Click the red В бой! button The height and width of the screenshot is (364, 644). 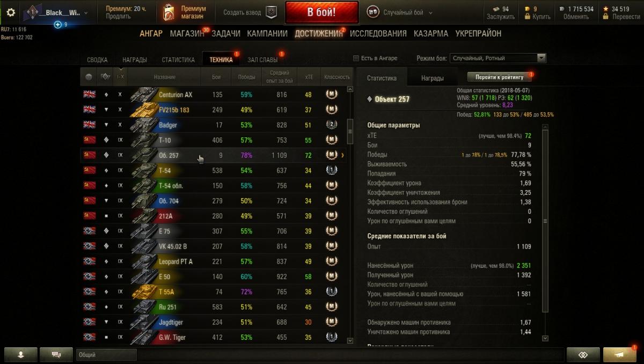[x=321, y=12]
